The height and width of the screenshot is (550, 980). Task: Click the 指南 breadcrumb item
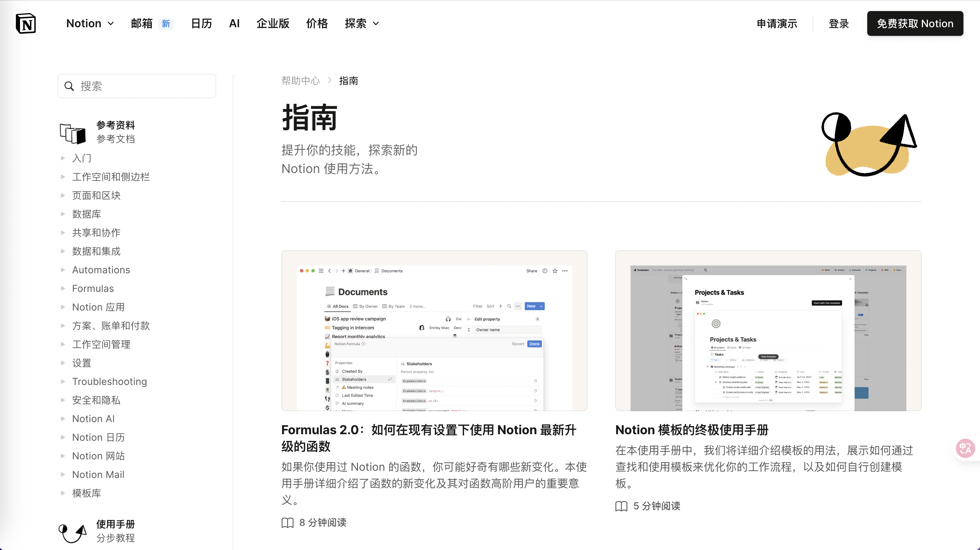(x=349, y=81)
